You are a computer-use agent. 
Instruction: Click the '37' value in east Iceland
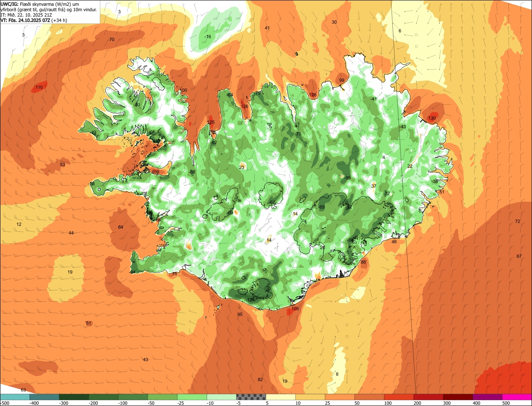pos(374,186)
